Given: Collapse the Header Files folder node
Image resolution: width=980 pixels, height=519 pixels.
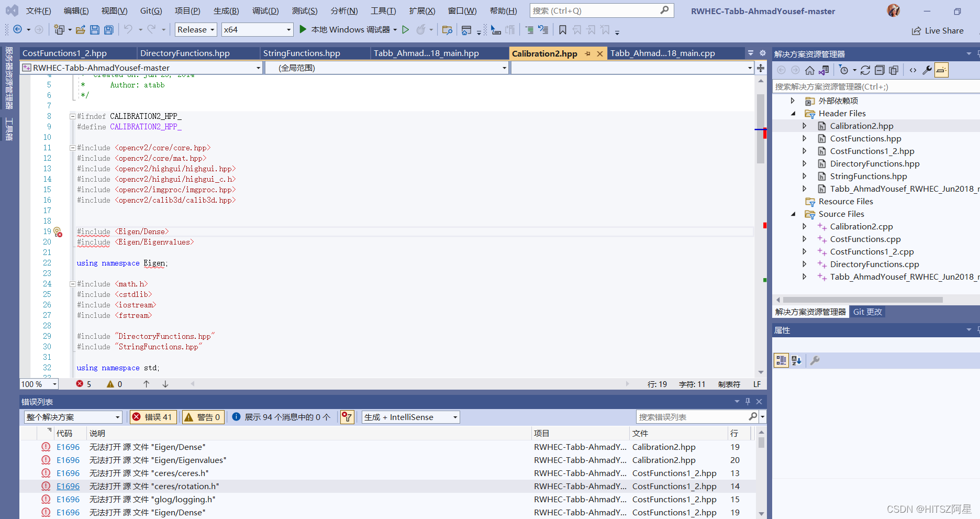Looking at the screenshot, I should pos(793,114).
